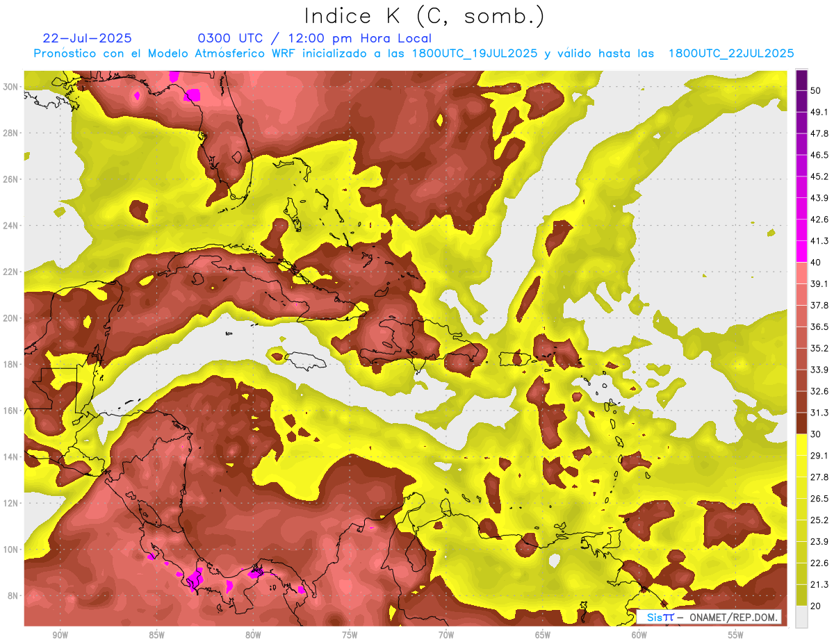Screen dimensions: 834x644
Task: Click the '14N' latitude label
Action: coord(12,456)
